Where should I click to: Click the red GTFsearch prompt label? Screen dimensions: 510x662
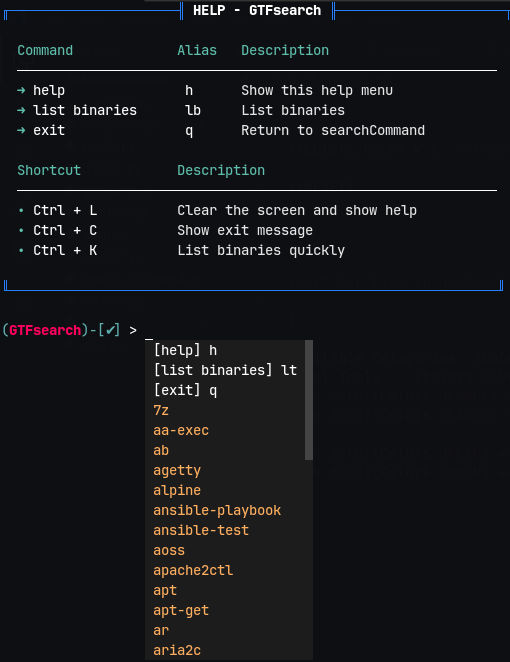coord(45,330)
